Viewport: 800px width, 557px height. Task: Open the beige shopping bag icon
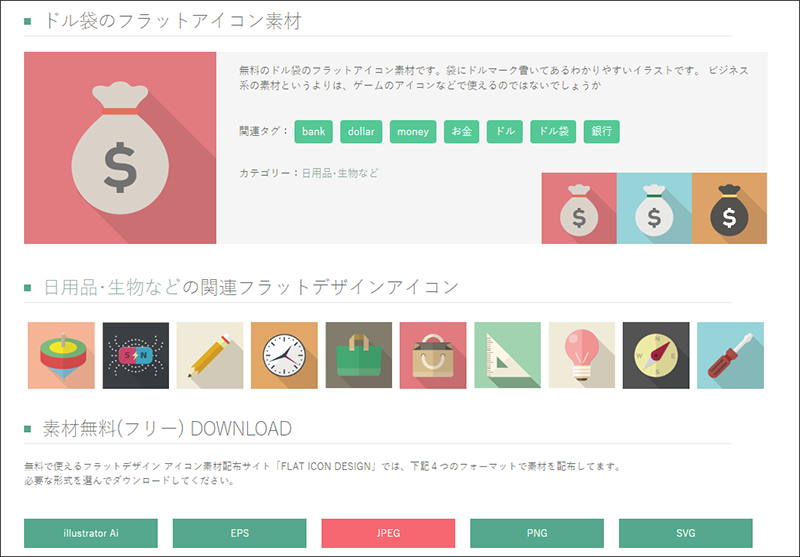(433, 355)
